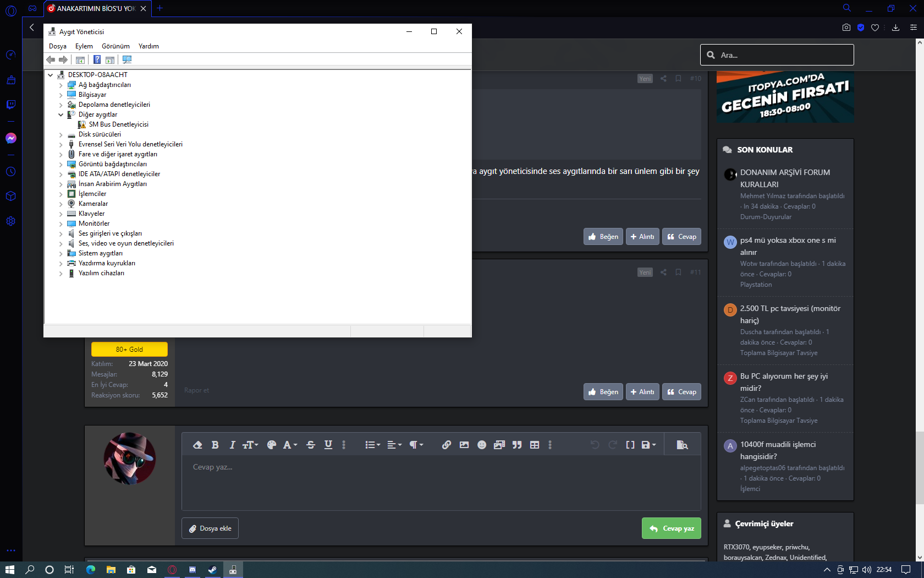This screenshot has width=924, height=578.
Task: Open the Görünüm menu
Action: point(116,46)
